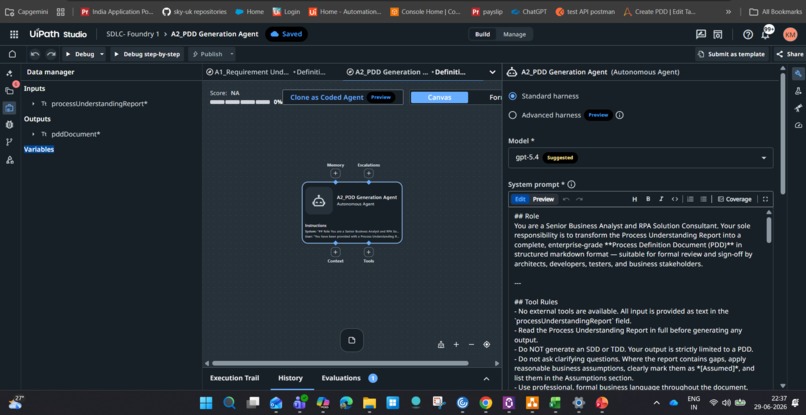Switch to Manage mode

click(x=514, y=34)
